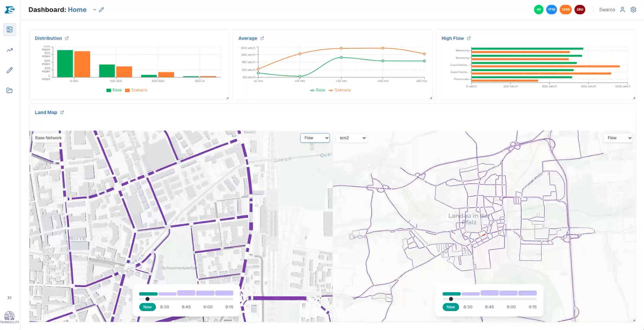Image resolution: width=644 pixels, height=330 pixels.
Task: Click the Distribution widget title
Action: click(x=48, y=38)
